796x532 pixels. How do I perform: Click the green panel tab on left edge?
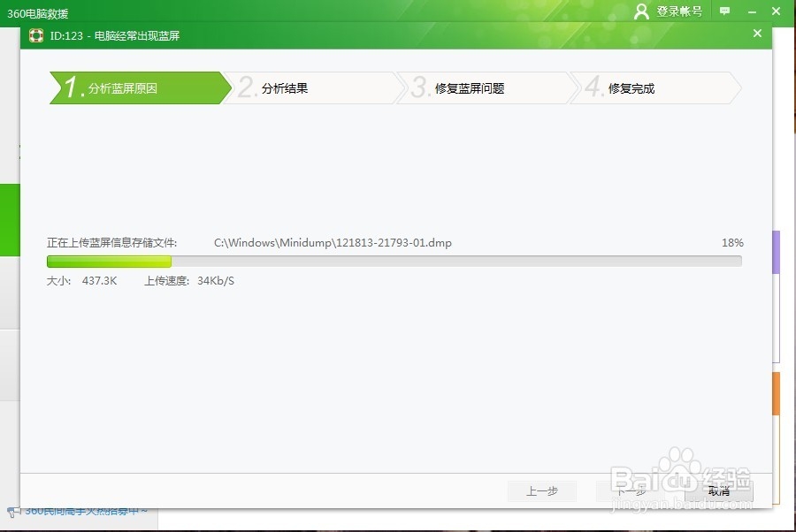click(x=9, y=219)
